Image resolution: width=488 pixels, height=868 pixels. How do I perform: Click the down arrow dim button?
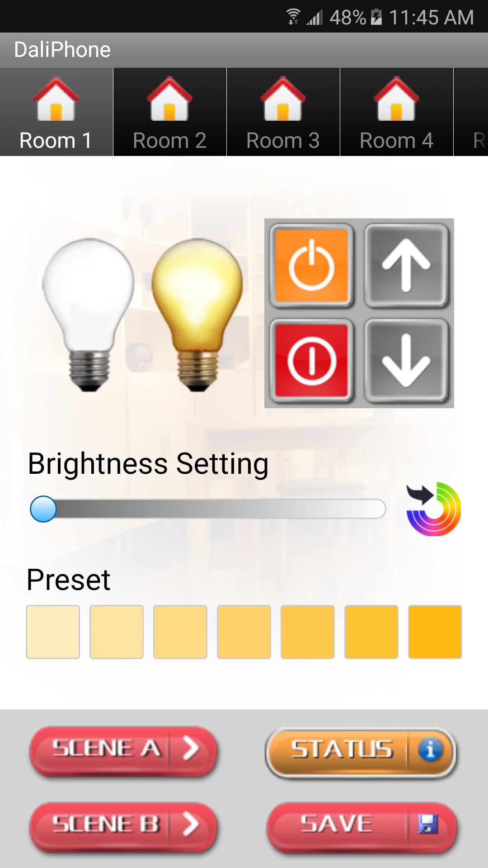[x=406, y=361]
